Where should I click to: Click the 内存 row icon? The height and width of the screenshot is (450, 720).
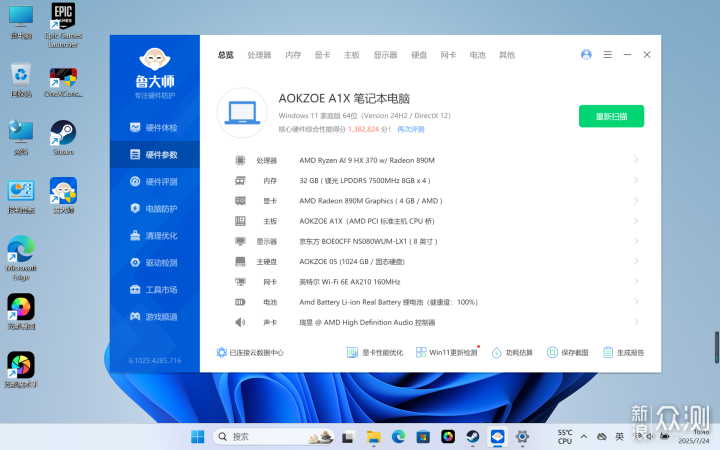pyautogui.click(x=240, y=180)
